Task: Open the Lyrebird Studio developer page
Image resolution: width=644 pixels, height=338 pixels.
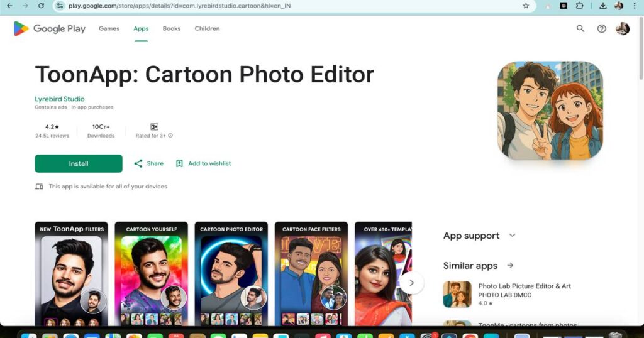Action: (60, 99)
